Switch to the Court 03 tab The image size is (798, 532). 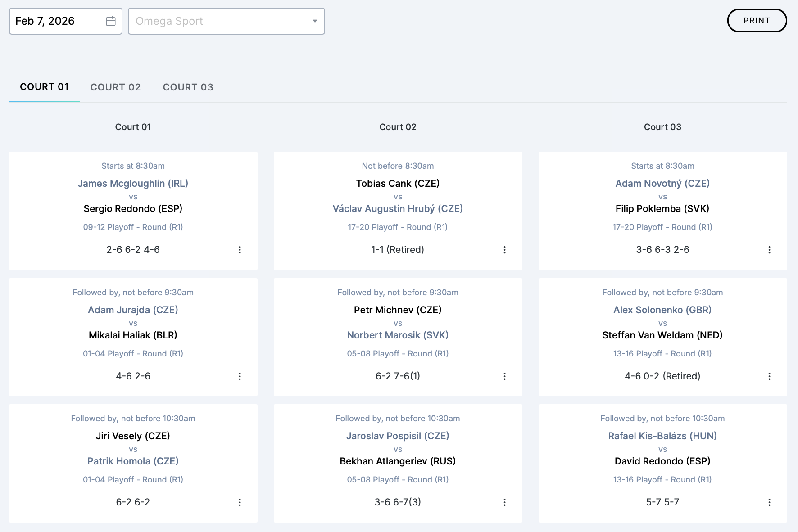188,87
